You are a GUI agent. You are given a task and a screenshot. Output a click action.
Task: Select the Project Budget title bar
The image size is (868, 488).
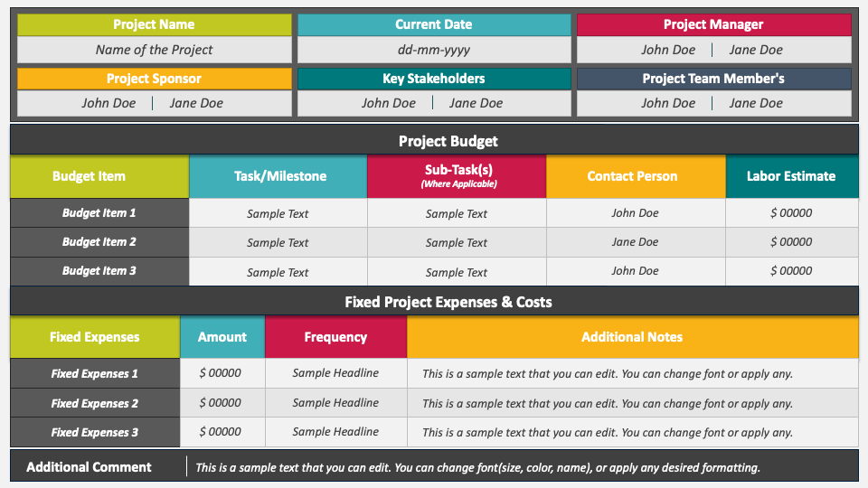[x=434, y=141]
